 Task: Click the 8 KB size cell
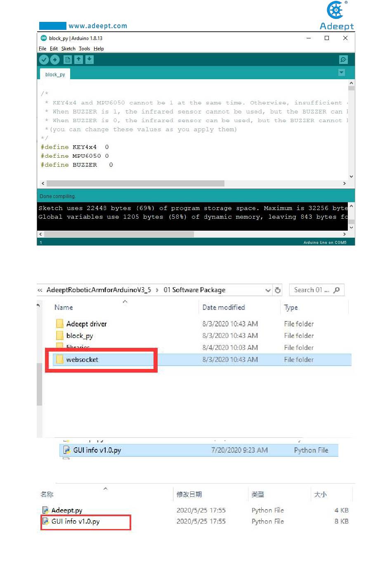342,522
